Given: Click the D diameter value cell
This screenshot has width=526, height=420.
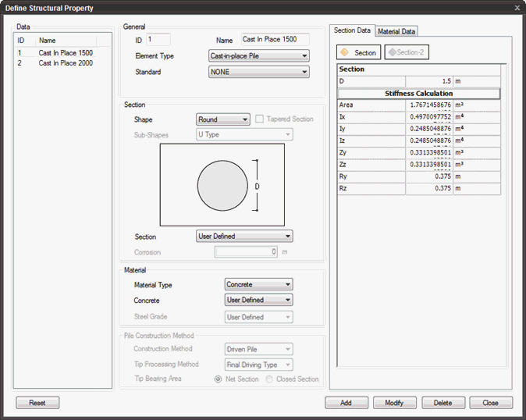Looking at the screenshot, I should pos(428,81).
